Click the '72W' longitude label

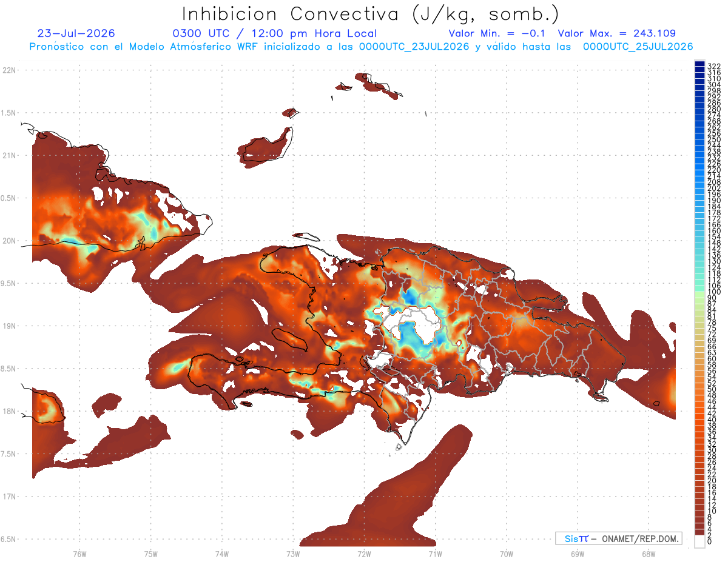(364, 554)
